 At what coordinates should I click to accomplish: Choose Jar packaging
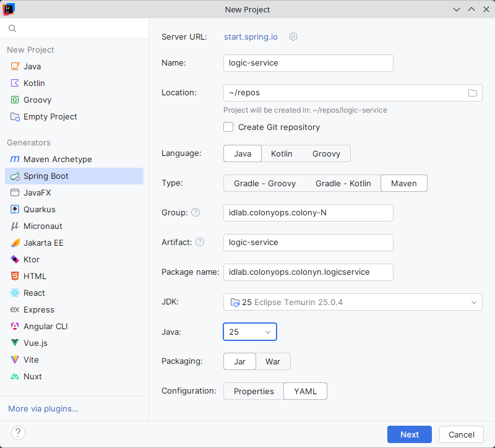pyautogui.click(x=239, y=361)
